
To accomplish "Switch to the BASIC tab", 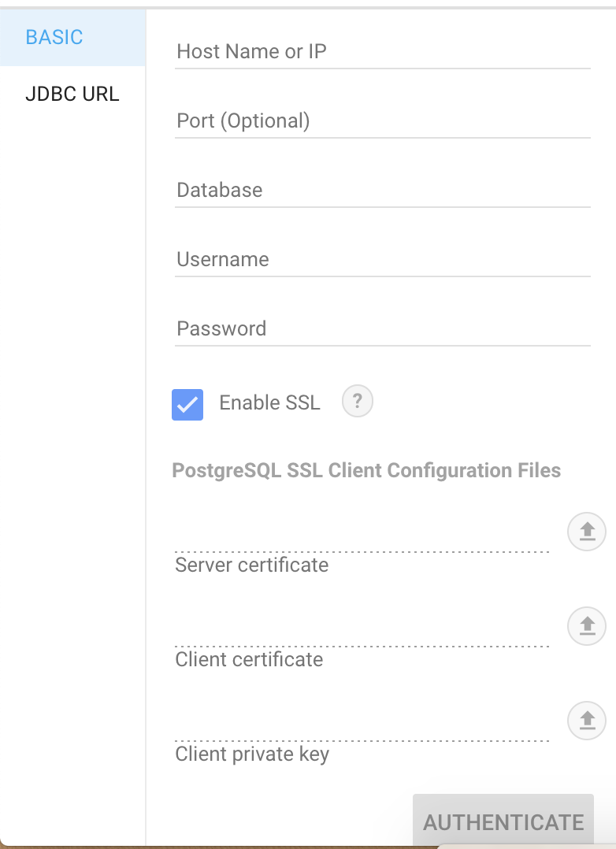I will pos(72,37).
